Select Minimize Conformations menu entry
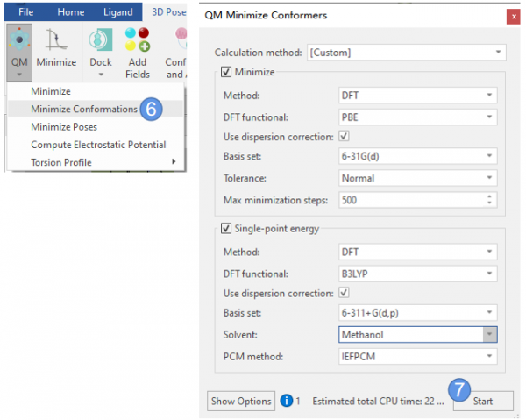Viewport: 526px width, 420px height. (83, 110)
